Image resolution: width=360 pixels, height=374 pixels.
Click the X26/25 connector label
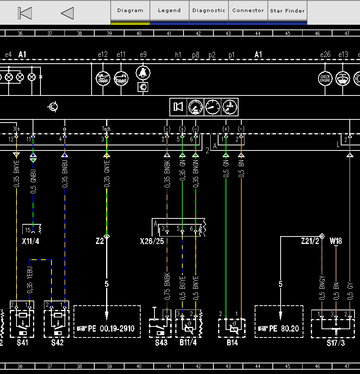[152, 241]
